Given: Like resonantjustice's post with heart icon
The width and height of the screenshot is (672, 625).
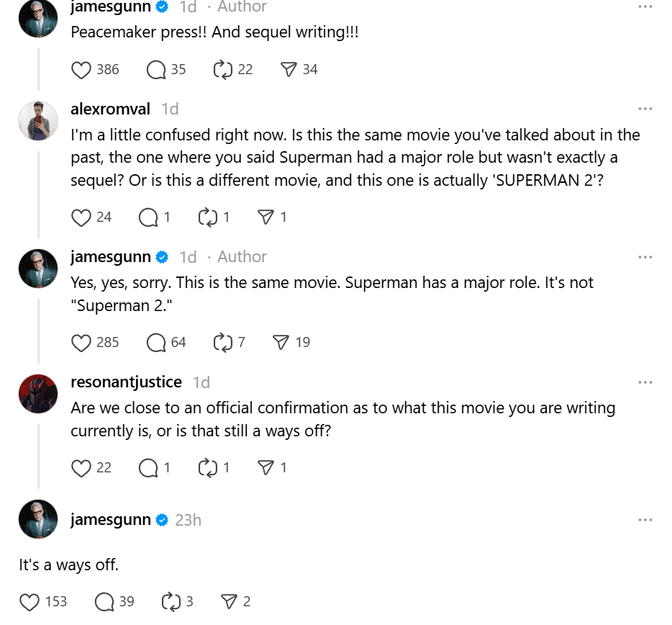Looking at the screenshot, I should (x=81, y=468).
